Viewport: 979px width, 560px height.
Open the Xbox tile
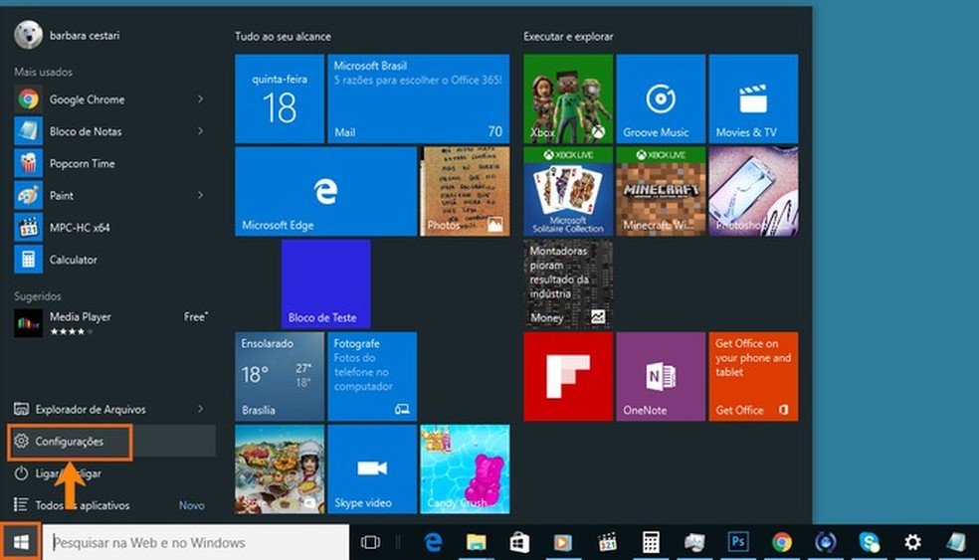tap(568, 98)
